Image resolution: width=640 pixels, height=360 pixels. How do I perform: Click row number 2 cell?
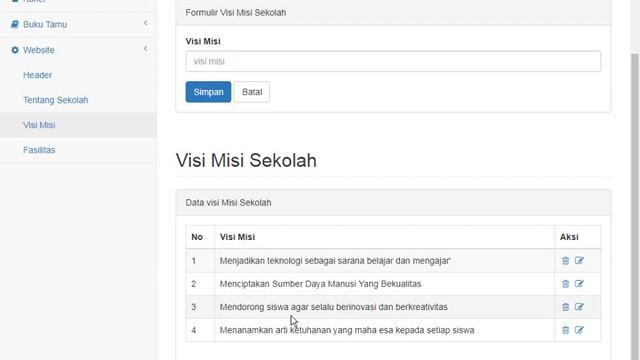pos(200,284)
